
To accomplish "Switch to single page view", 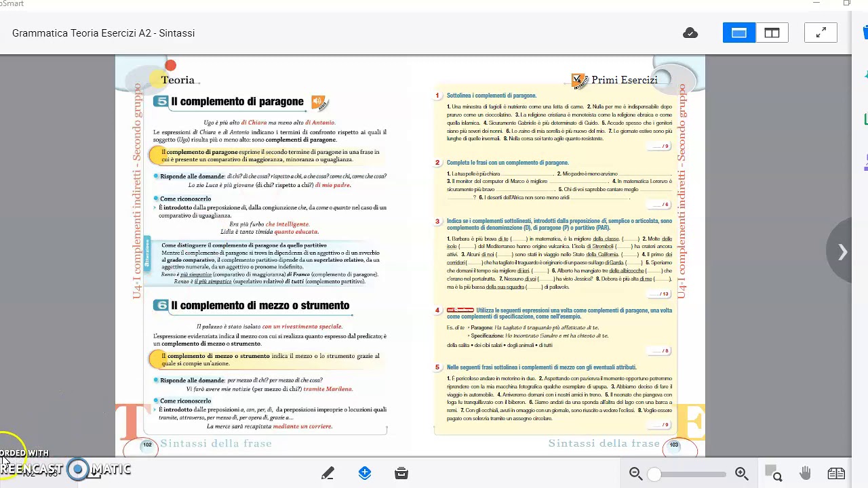I will click(739, 33).
